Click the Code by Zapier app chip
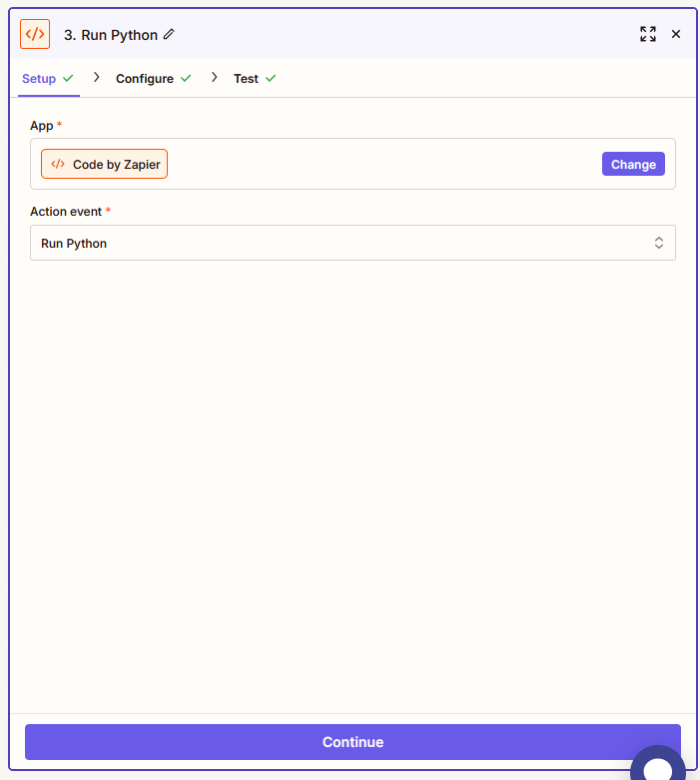 pyautogui.click(x=104, y=164)
